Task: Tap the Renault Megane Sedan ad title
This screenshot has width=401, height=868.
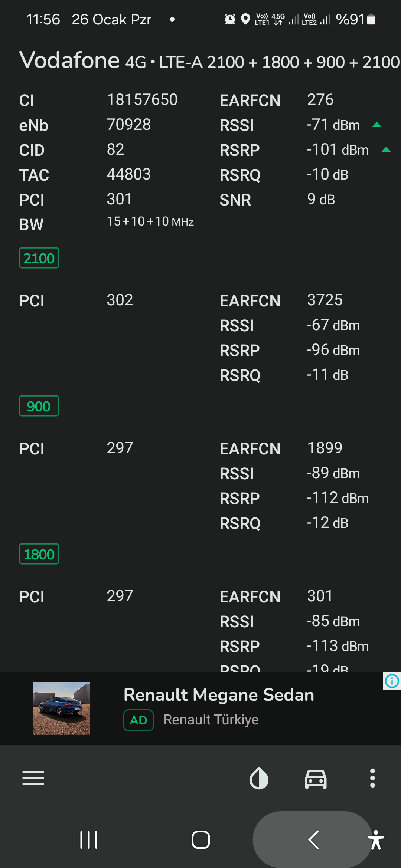Action: (x=219, y=695)
